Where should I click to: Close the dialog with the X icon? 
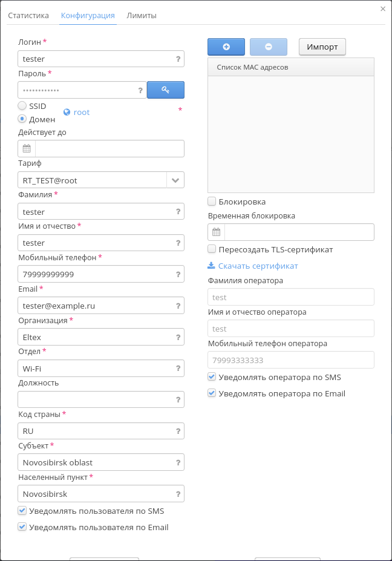coord(383,8)
